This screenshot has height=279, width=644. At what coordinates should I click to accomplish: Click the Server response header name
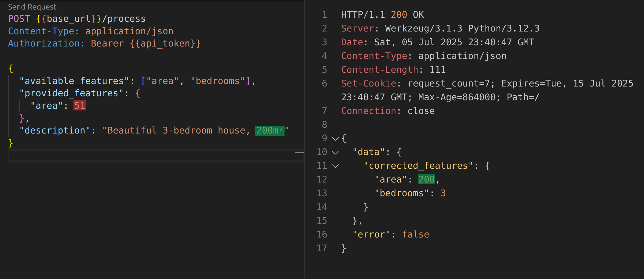[x=357, y=28]
